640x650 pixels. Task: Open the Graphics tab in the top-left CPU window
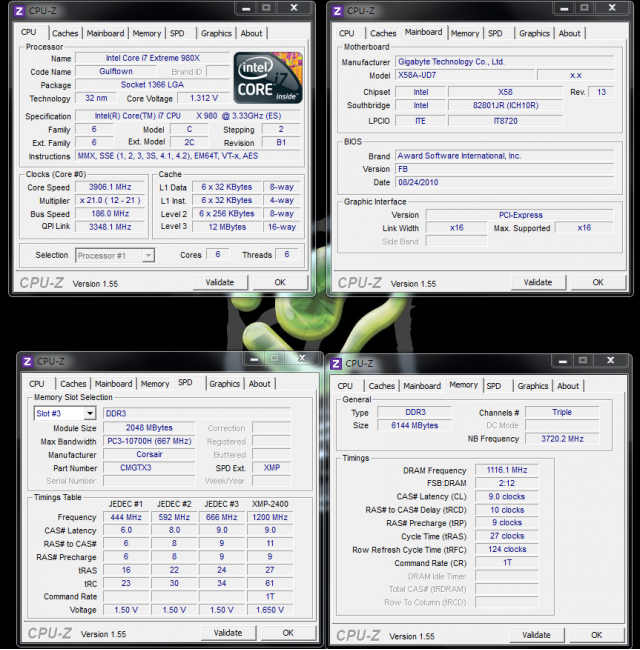(216, 33)
